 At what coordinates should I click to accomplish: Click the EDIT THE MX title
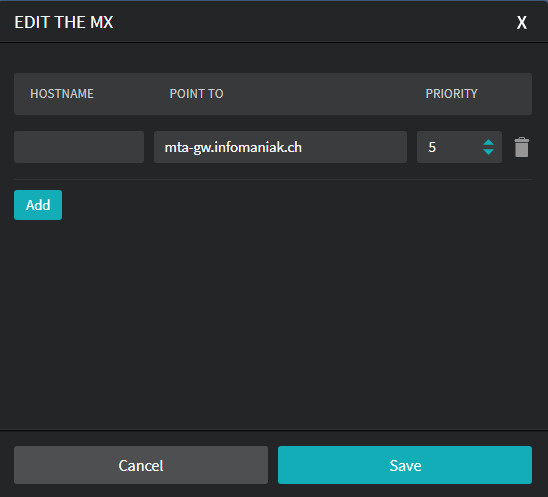click(x=64, y=22)
